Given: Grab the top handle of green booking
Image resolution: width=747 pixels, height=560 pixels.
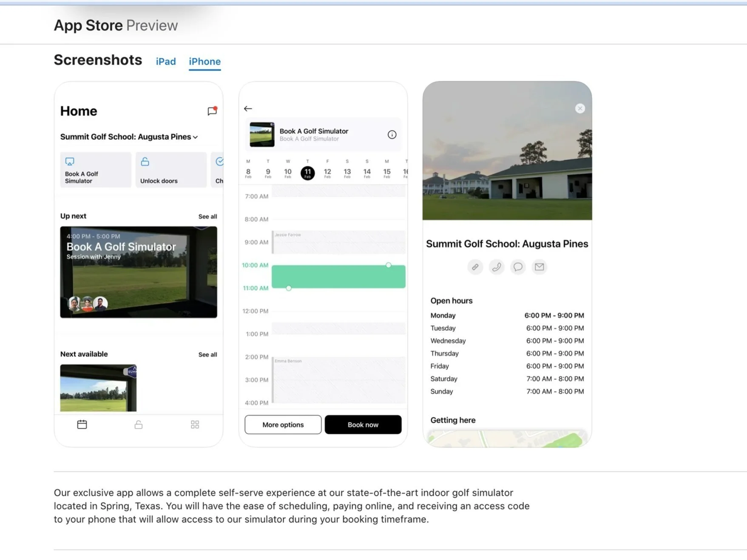Looking at the screenshot, I should coord(389,265).
